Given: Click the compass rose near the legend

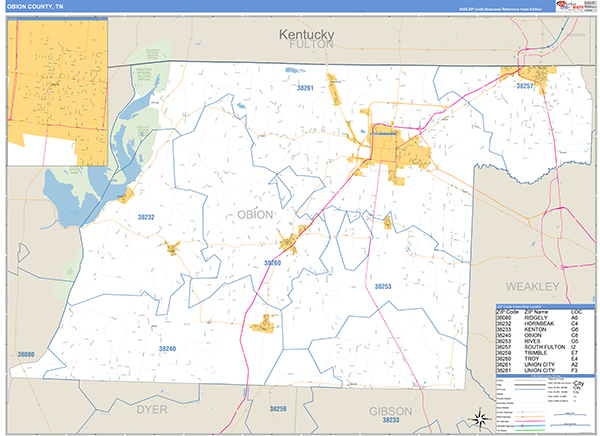Looking at the screenshot, I should 480,418.
